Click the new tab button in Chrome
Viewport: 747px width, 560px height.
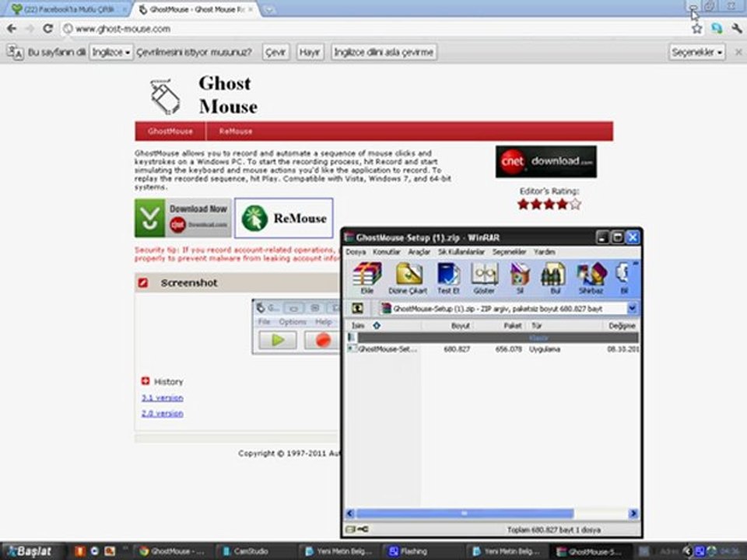point(269,9)
